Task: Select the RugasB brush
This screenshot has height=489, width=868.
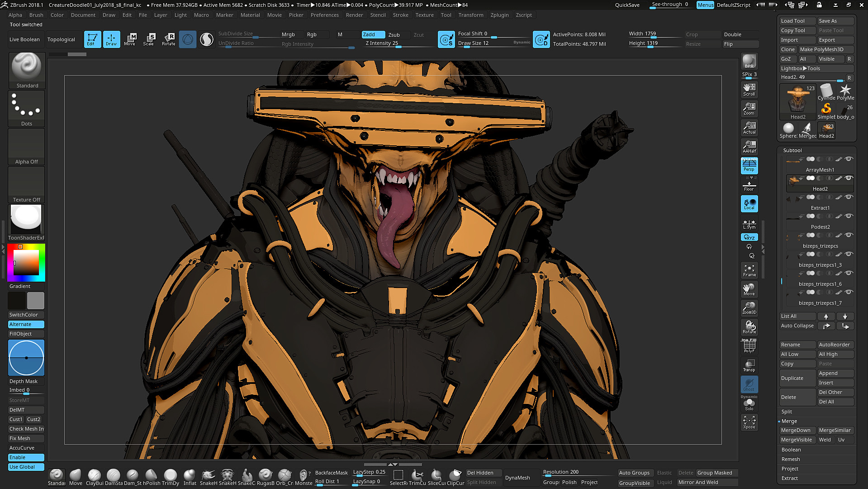Action: coord(266,477)
